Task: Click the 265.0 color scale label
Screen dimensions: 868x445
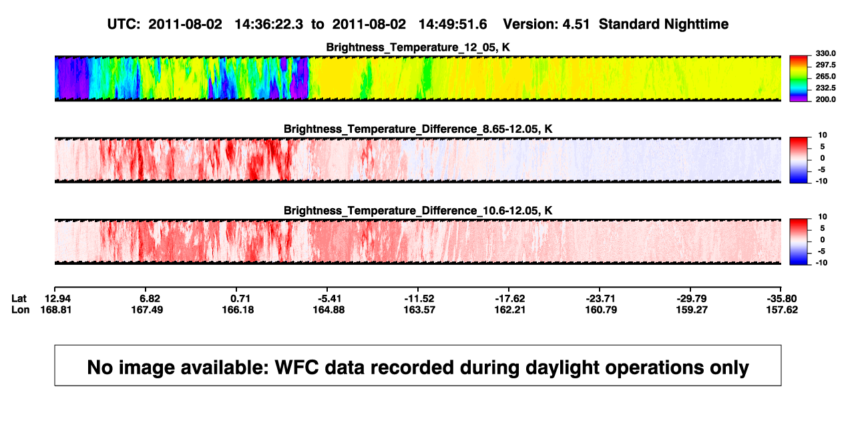Action: 827,77
